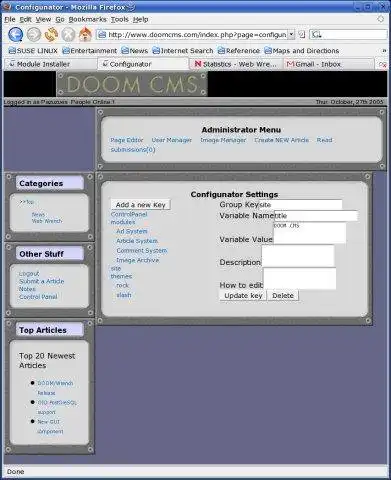Select rock theme entry
Image resolution: width=391 pixels, height=480 pixels.
(122, 285)
